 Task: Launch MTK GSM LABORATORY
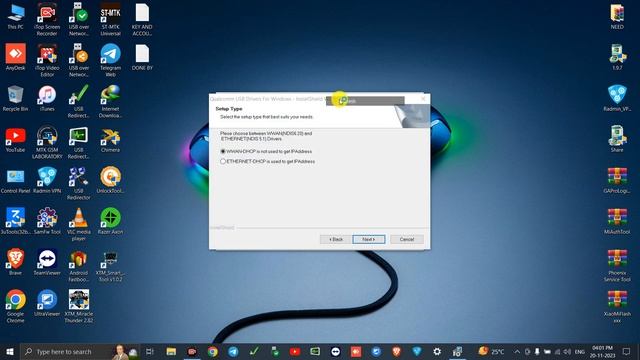(x=47, y=142)
